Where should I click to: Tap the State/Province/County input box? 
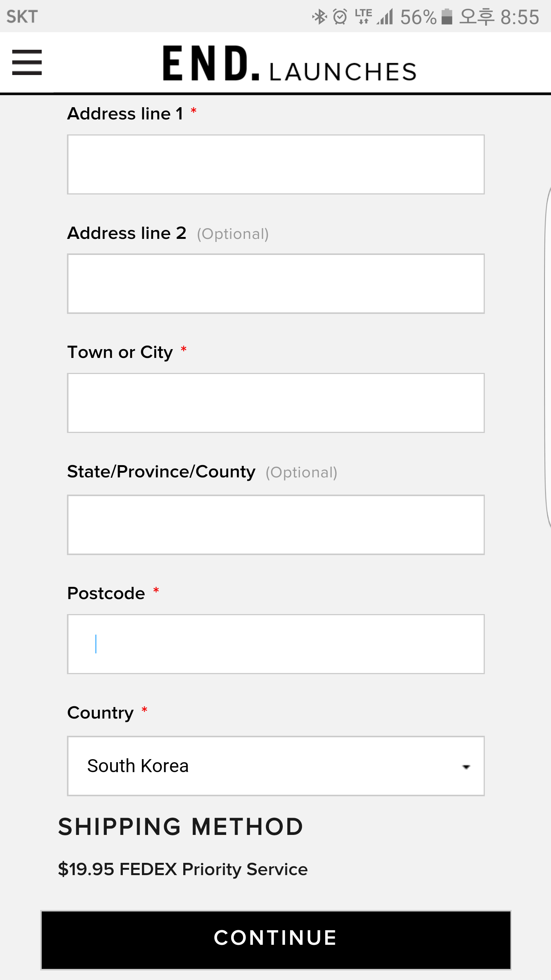click(x=275, y=524)
